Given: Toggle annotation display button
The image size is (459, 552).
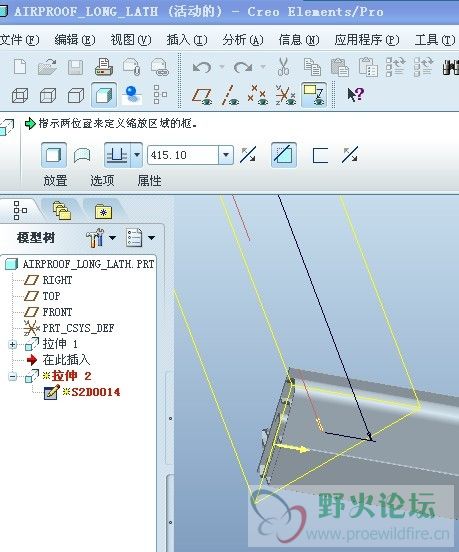Looking at the screenshot, I should pos(314,95).
